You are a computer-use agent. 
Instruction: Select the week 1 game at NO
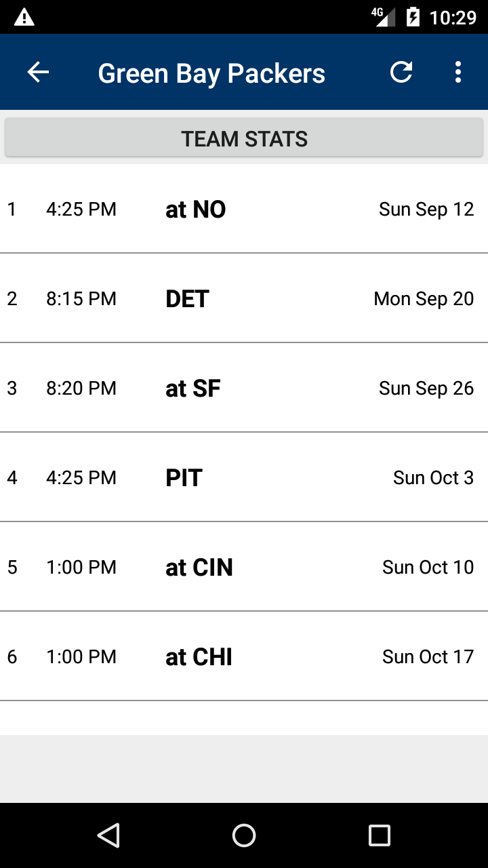coord(244,209)
